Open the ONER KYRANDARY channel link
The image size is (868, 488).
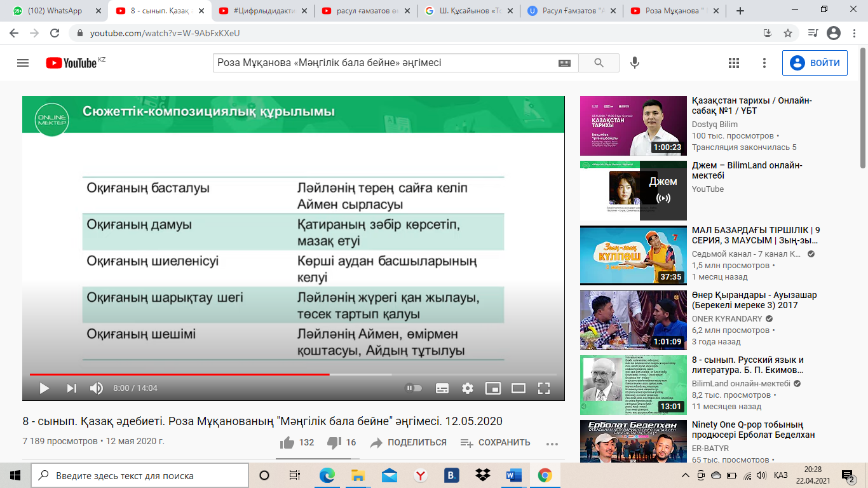(x=727, y=319)
